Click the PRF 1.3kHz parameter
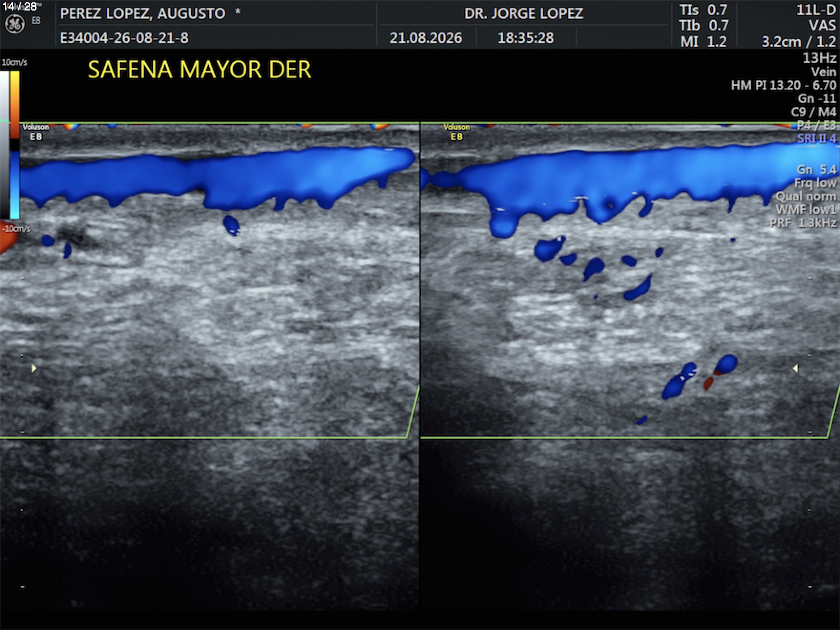The height and width of the screenshot is (630, 840). point(803,223)
